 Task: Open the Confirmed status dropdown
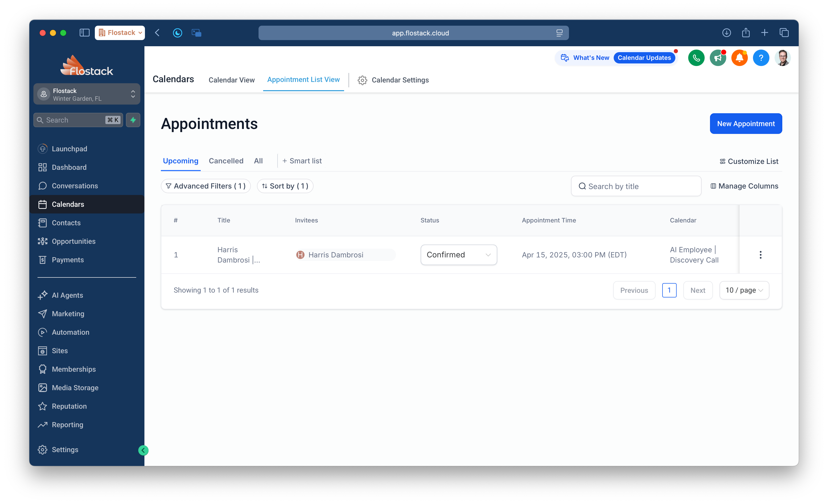click(x=459, y=255)
